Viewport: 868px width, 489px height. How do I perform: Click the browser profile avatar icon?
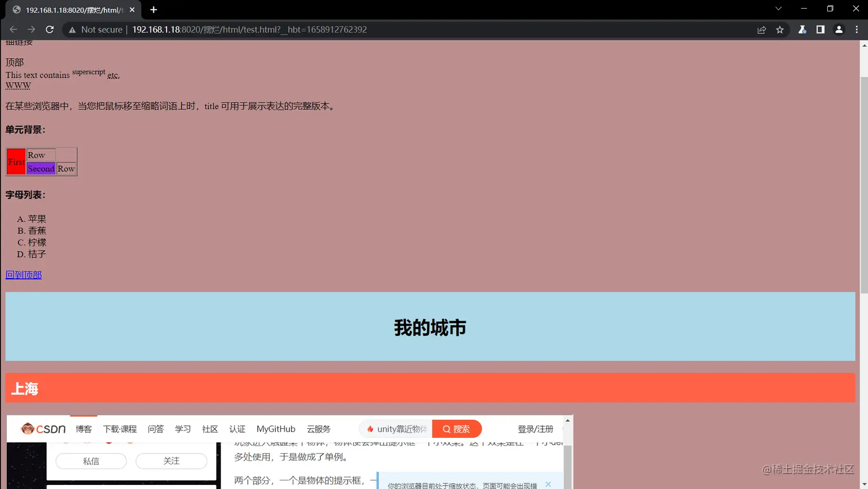[839, 29]
